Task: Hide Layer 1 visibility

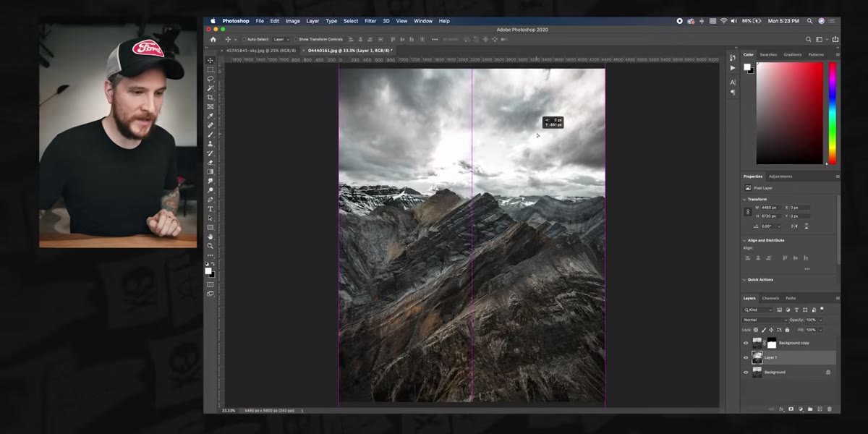Action: click(x=746, y=357)
